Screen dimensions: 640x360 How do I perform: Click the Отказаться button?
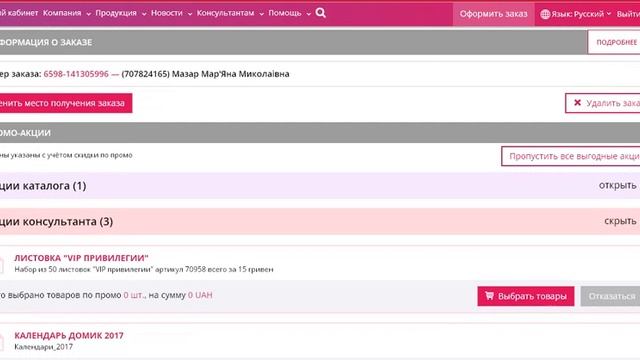[x=610, y=296]
